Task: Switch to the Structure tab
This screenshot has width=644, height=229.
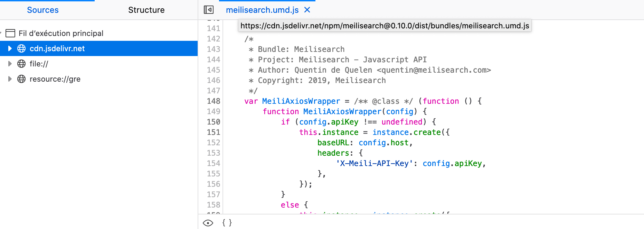Action: click(146, 10)
